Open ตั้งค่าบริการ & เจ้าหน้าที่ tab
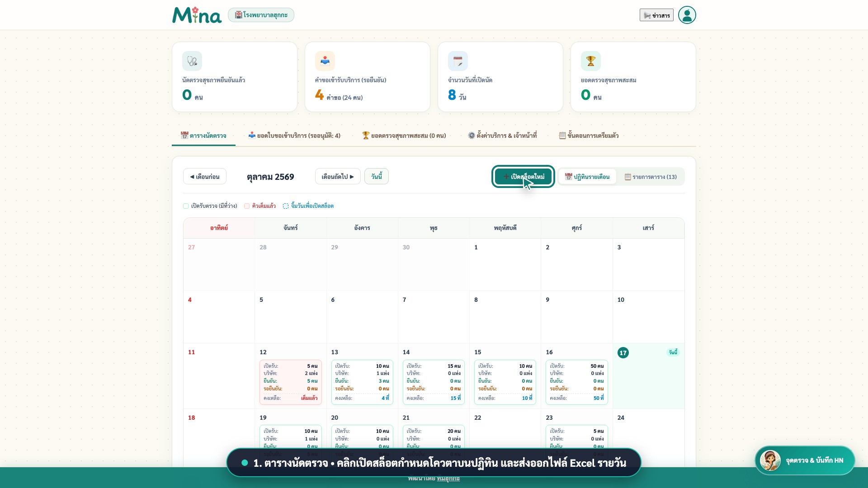The height and width of the screenshot is (488, 868). [x=502, y=136]
